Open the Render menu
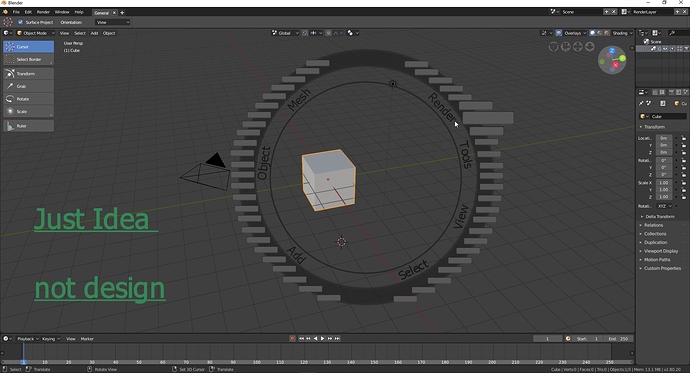Screen dimensions: 690x373 pyautogui.click(x=43, y=12)
